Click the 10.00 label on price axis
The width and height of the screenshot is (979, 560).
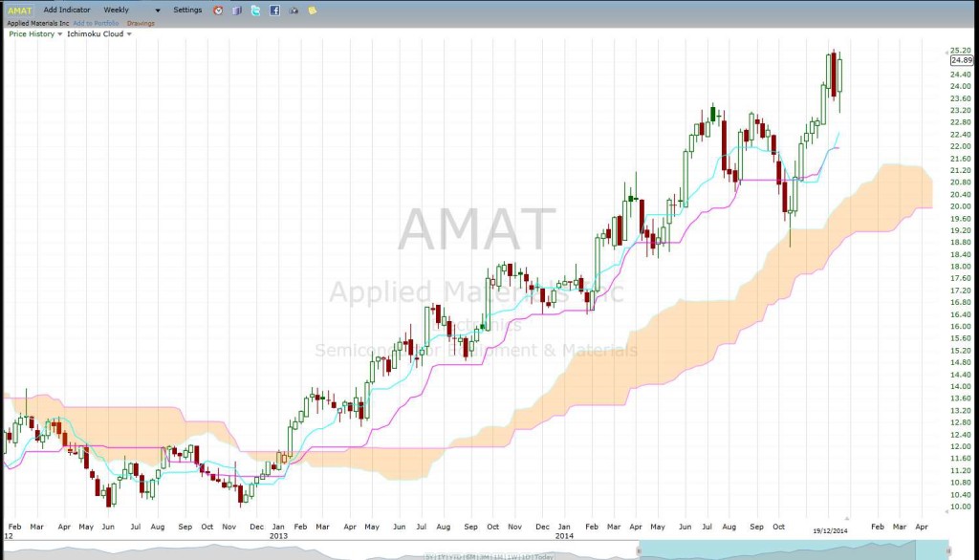960,506
